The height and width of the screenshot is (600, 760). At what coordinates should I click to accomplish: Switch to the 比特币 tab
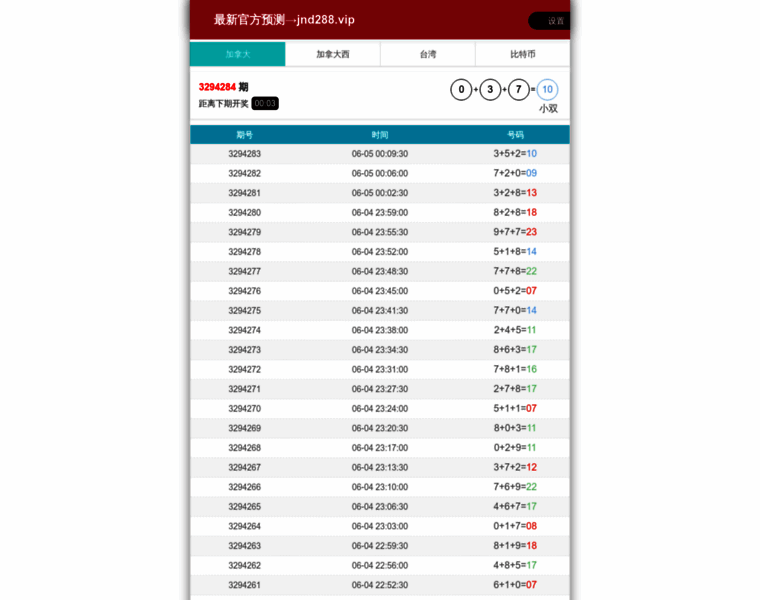coord(522,54)
